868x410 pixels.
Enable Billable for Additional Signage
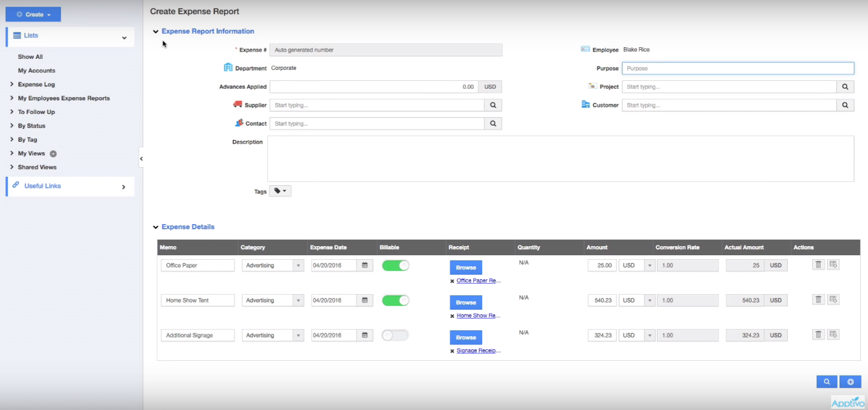pos(395,335)
